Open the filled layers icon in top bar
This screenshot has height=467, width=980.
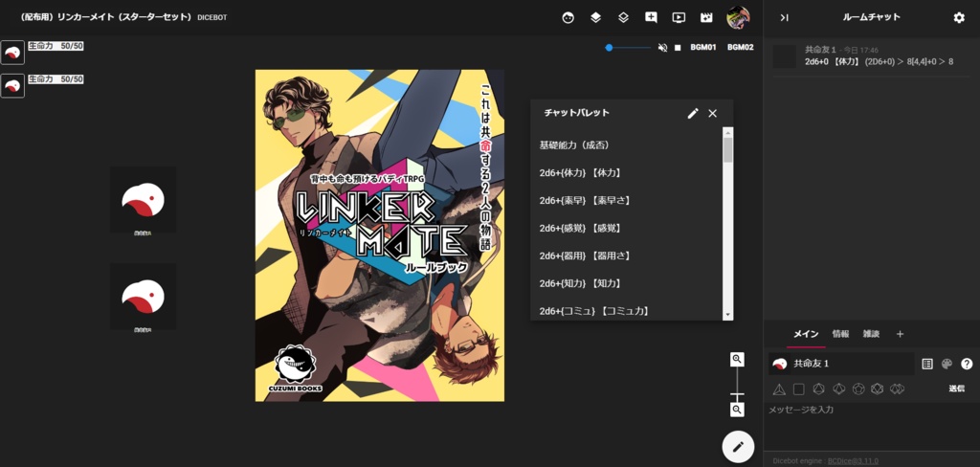tap(595, 17)
